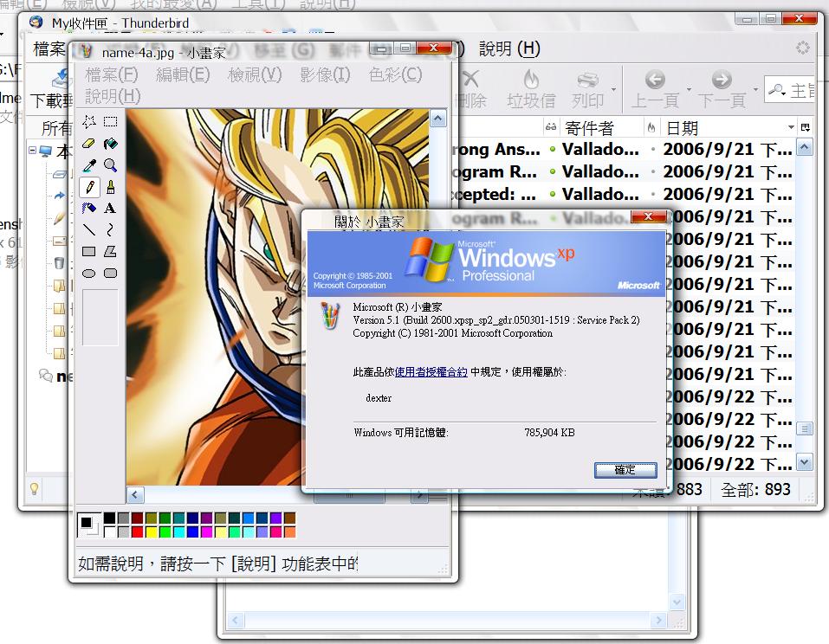Select the message row 'rong Ans...'
This screenshot has height=644, width=829.
pyautogui.click(x=622, y=150)
